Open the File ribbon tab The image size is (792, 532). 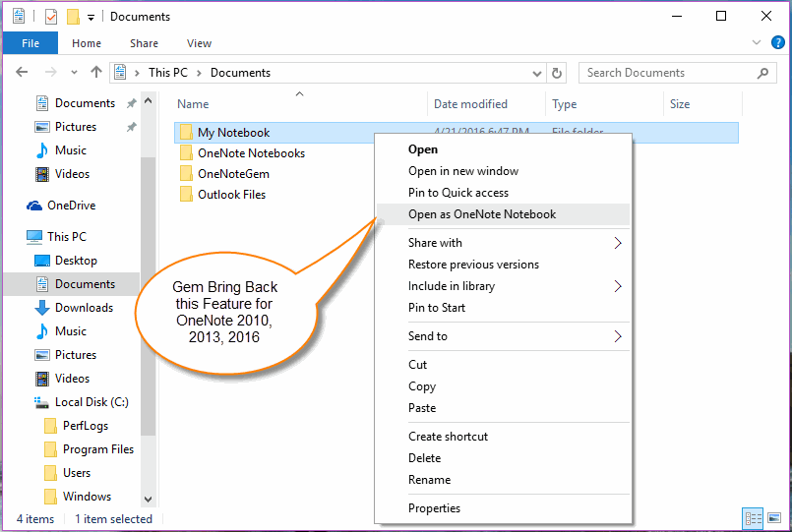click(x=30, y=43)
